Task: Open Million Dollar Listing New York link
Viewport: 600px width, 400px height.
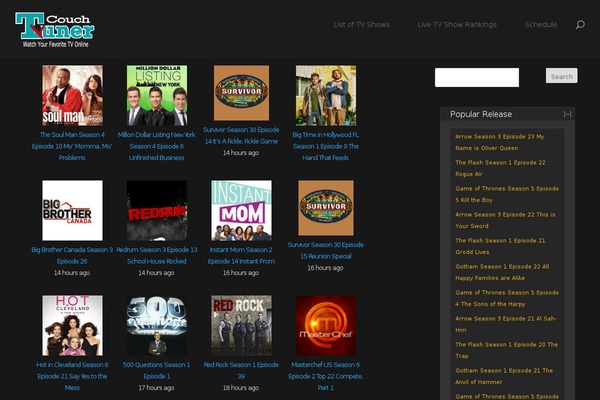Action: coord(157,146)
